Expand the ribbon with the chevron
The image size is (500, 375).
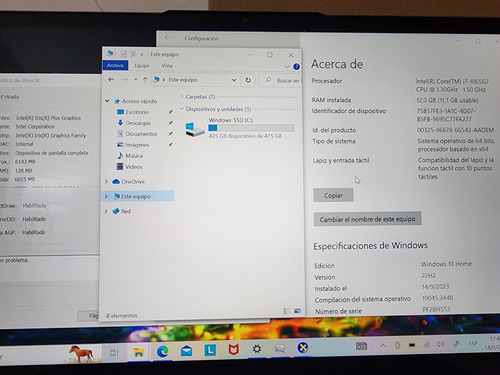point(287,66)
